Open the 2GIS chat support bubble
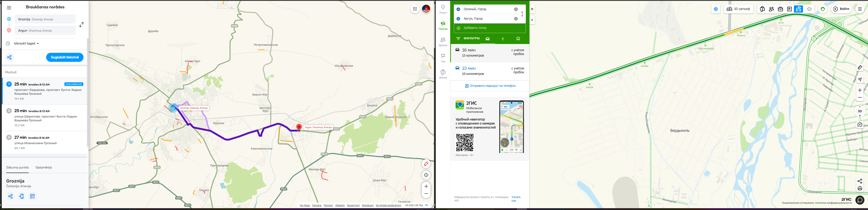Screen dimensions: 868x210 860,200
